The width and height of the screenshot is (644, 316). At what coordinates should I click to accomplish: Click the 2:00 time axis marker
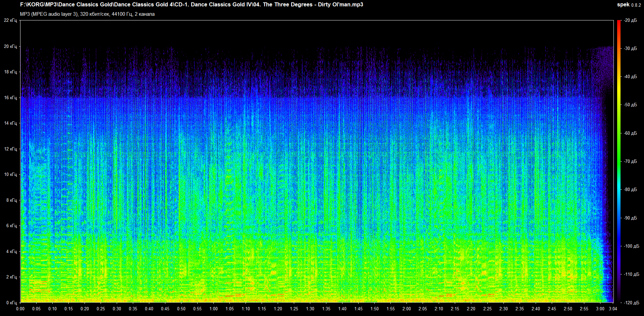tap(407, 309)
